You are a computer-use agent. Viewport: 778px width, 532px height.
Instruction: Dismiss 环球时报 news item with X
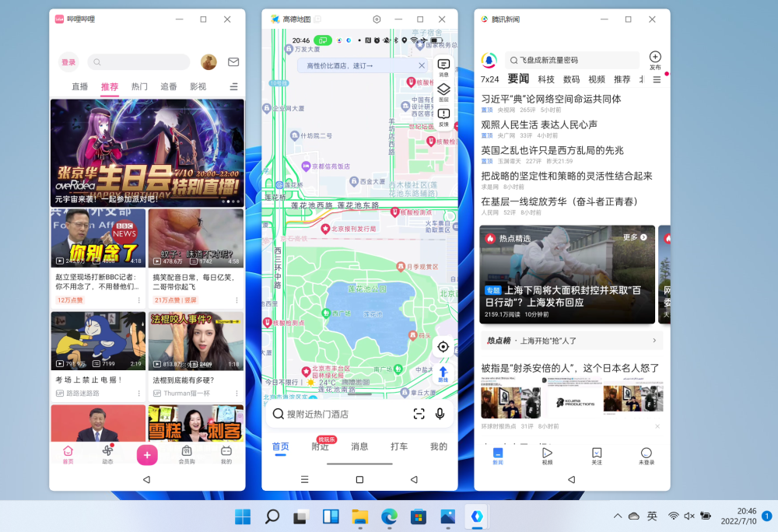(x=657, y=426)
